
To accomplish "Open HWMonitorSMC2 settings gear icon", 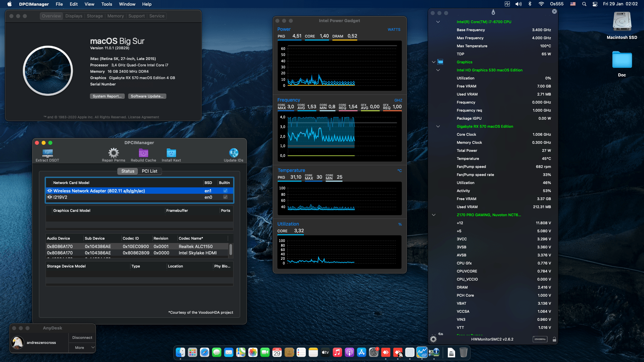I will [433, 339].
